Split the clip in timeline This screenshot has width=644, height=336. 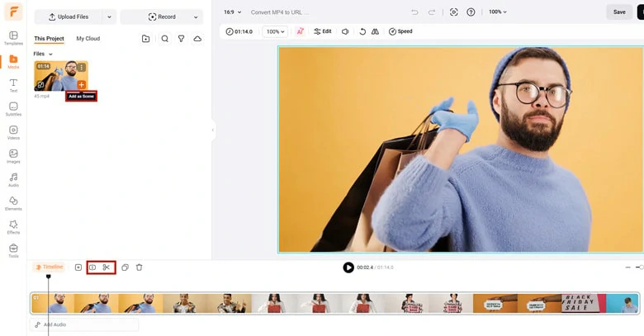coord(92,267)
